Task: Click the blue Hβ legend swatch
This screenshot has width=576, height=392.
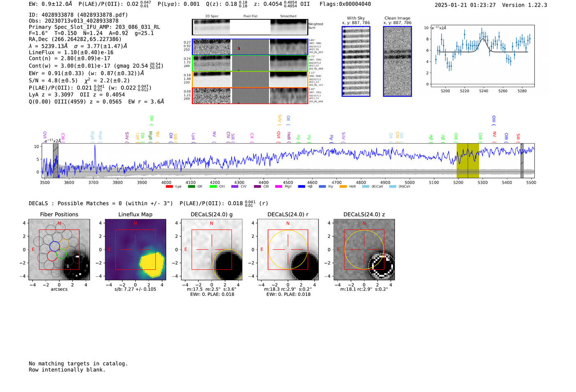Action: [302, 186]
